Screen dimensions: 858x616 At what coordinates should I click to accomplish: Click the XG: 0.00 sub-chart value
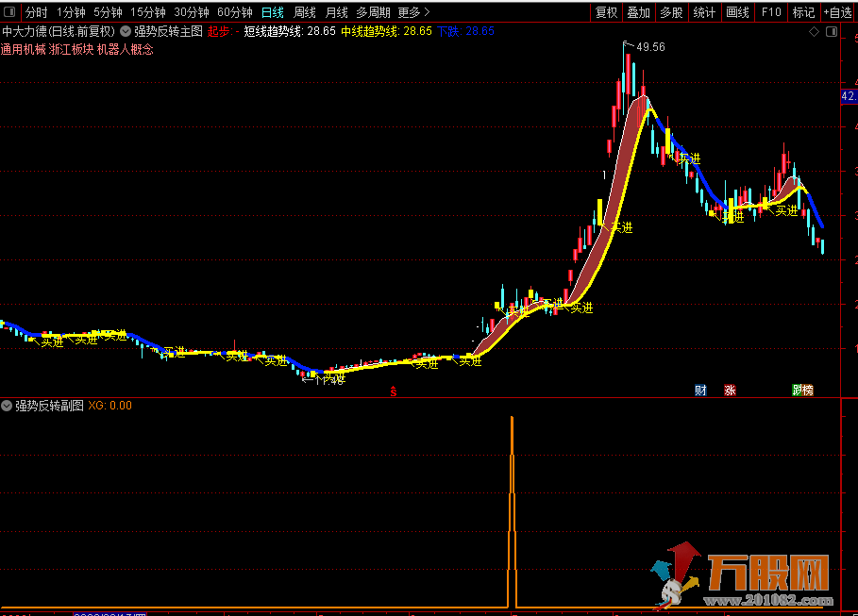point(110,406)
